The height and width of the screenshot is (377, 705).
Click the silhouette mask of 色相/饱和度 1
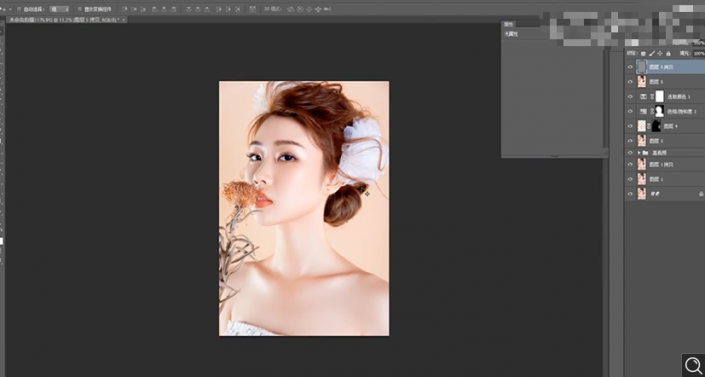click(x=659, y=111)
